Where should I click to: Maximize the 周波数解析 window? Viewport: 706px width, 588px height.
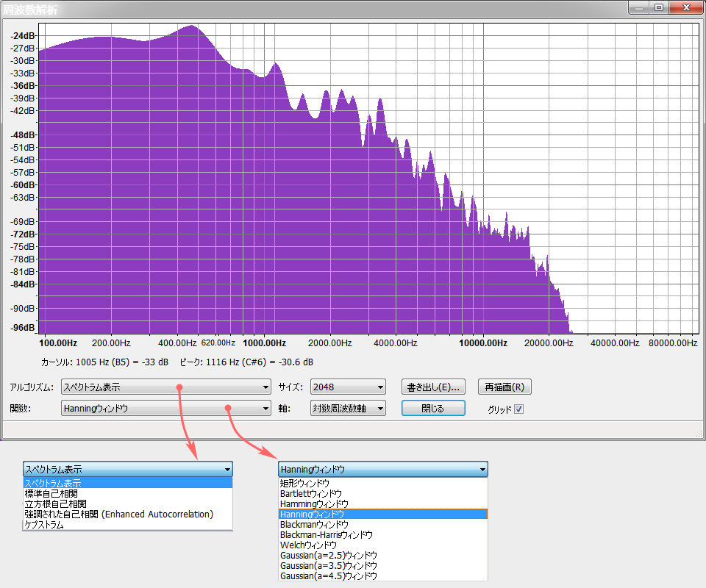(659, 7)
